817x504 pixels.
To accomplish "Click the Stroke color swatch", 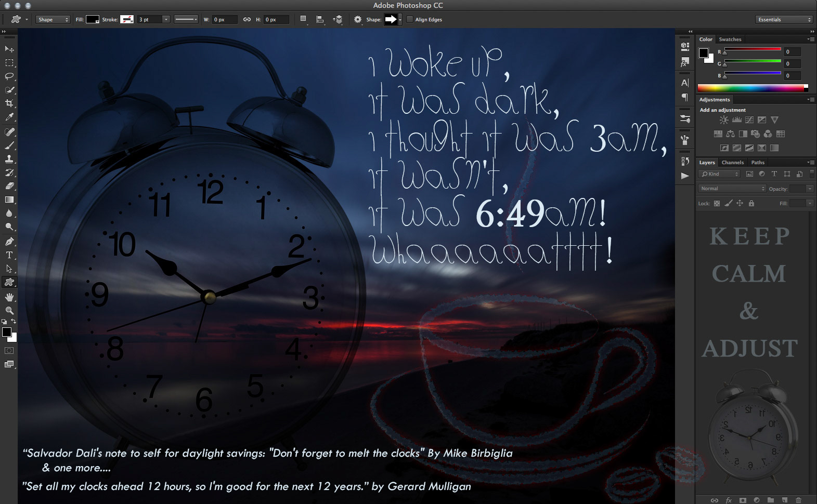I will (x=127, y=20).
